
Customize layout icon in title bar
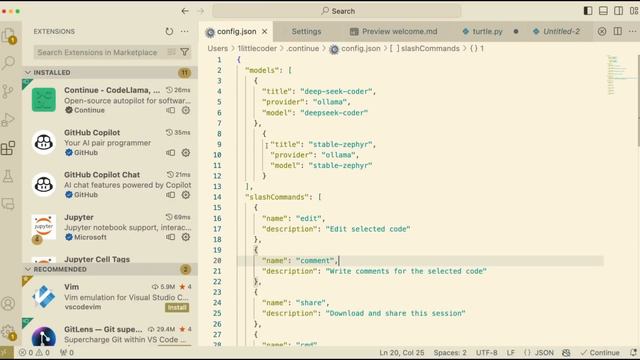point(634,11)
